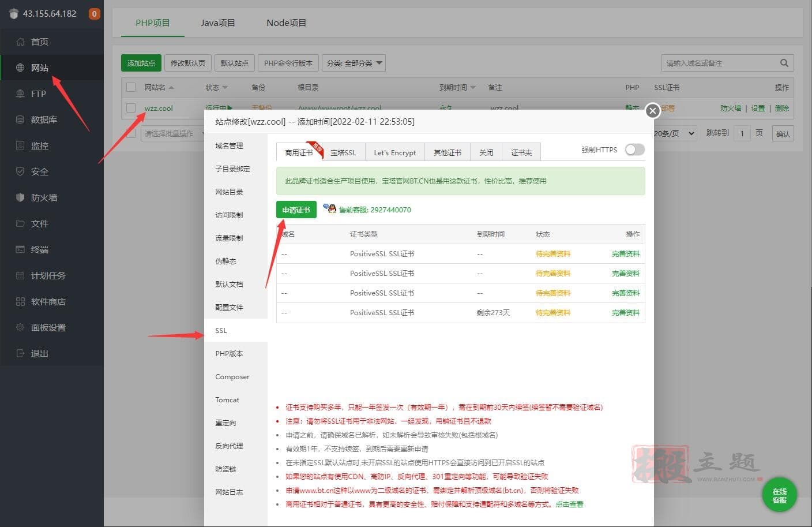Click the 修改默认页 button
812x527 pixels.
coord(188,63)
